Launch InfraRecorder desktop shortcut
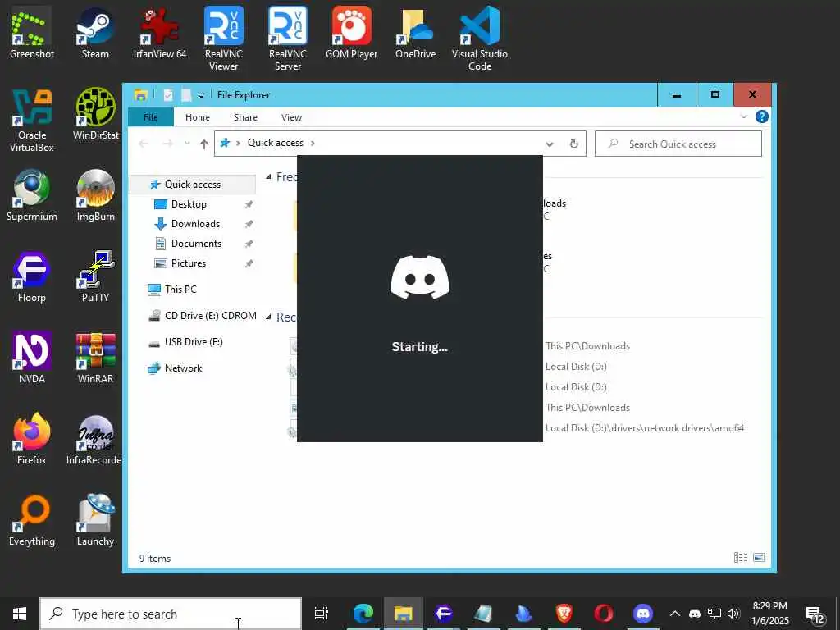840x630 pixels. click(94, 439)
